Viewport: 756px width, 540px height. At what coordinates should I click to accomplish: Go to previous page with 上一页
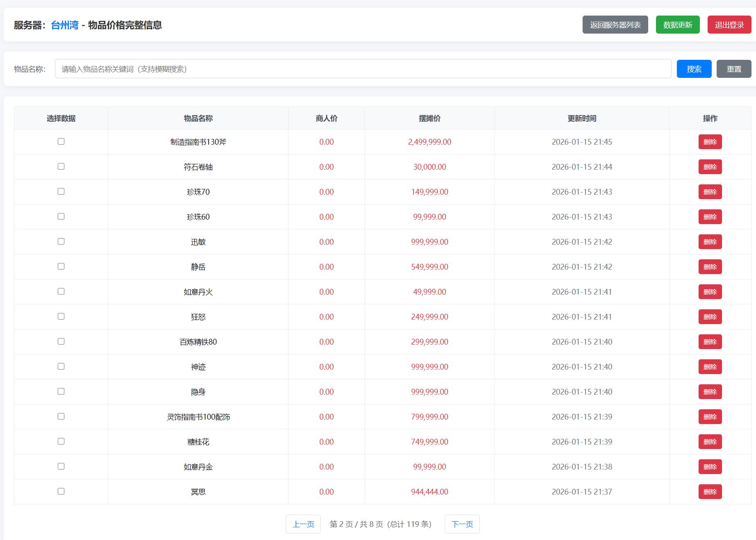[303, 524]
